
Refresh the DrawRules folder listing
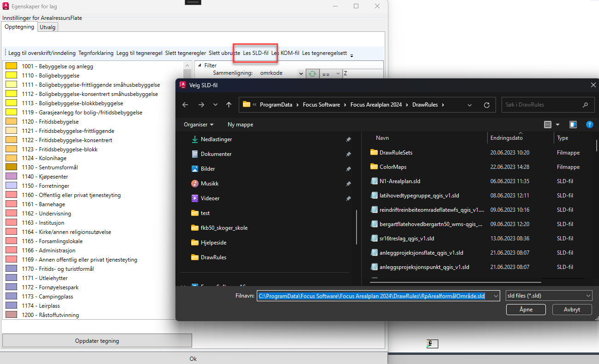pos(487,105)
